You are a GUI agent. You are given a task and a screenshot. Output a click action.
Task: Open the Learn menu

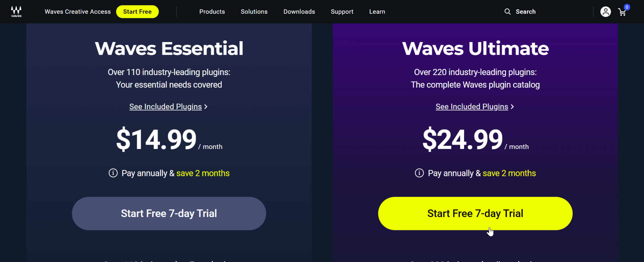[377, 12]
